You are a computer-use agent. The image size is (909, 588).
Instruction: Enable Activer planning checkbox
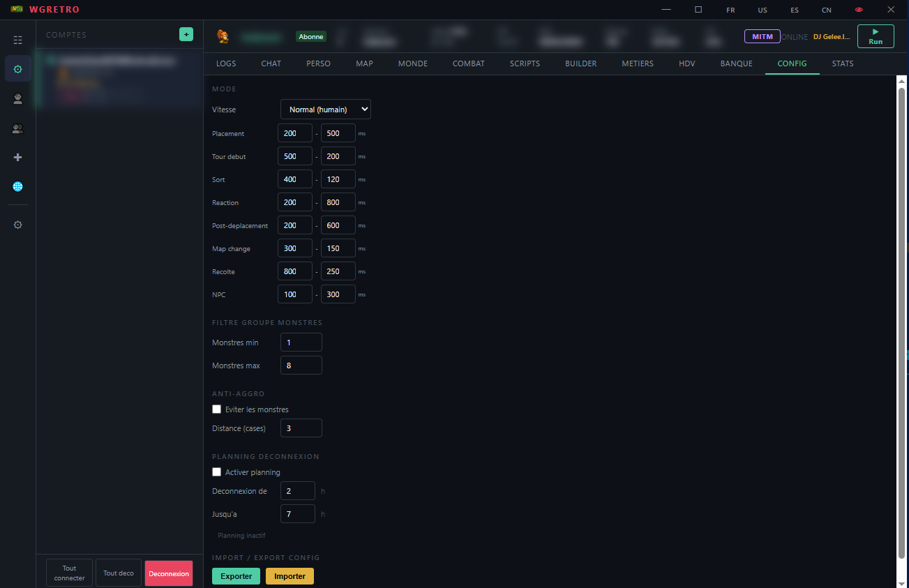pos(216,472)
